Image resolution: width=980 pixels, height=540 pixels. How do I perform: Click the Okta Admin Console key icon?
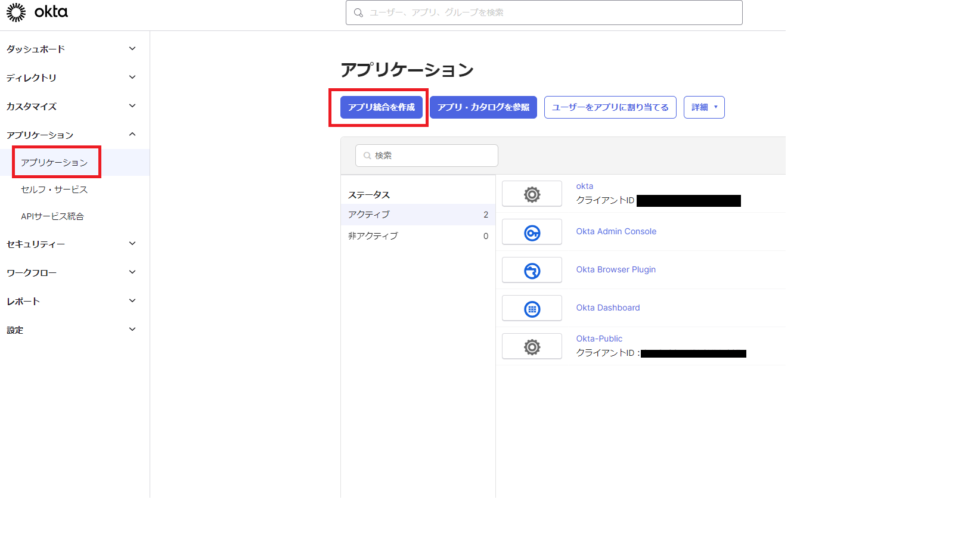(532, 232)
